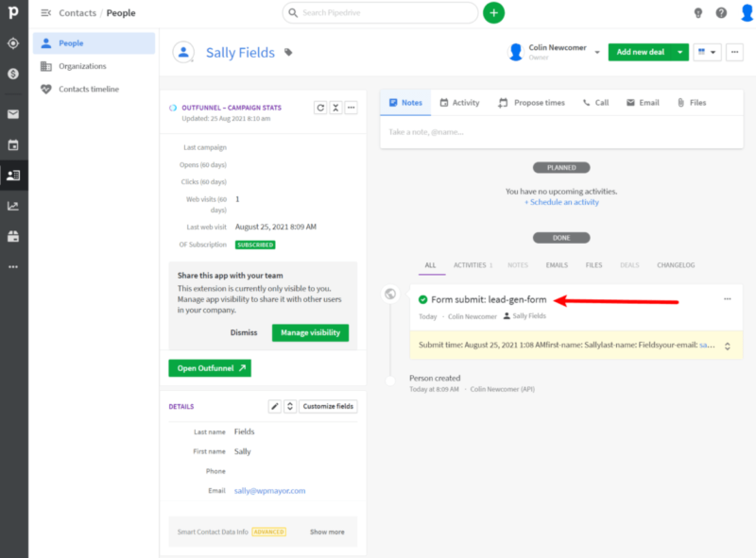The width and height of the screenshot is (756, 558).
Task: Open person more actions ellipsis button
Action: coord(734,52)
